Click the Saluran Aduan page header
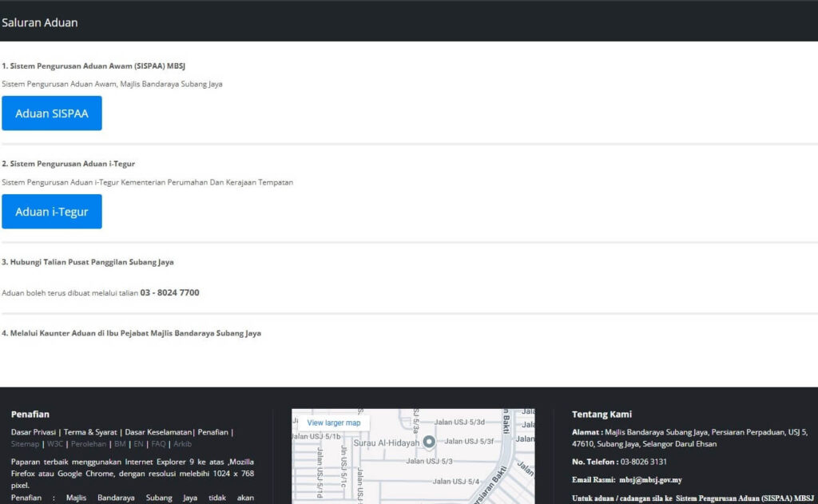The width and height of the screenshot is (818, 504). coord(40,22)
